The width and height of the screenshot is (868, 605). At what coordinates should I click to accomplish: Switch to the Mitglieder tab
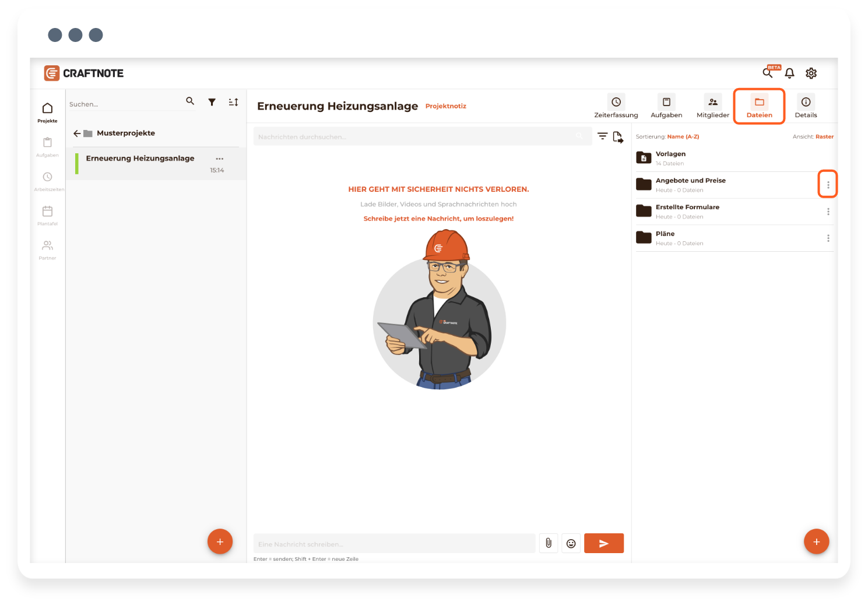[712, 106]
